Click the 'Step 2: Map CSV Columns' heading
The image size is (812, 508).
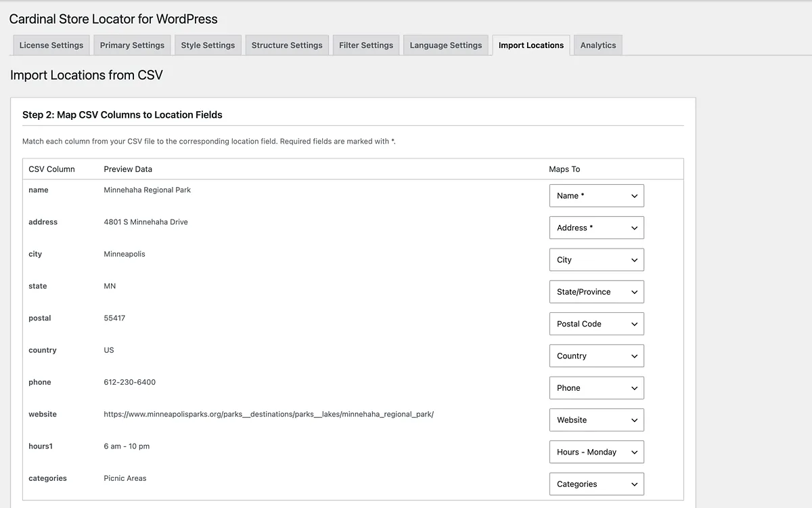[122, 115]
